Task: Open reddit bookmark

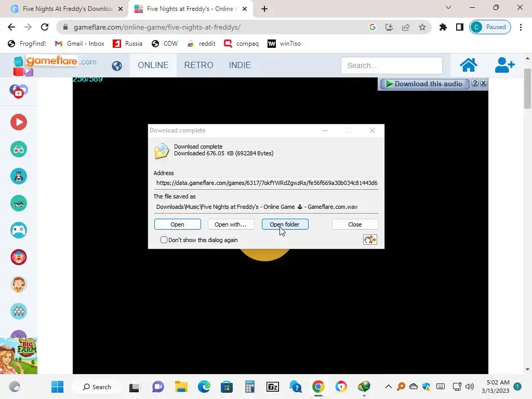Action: (x=202, y=44)
